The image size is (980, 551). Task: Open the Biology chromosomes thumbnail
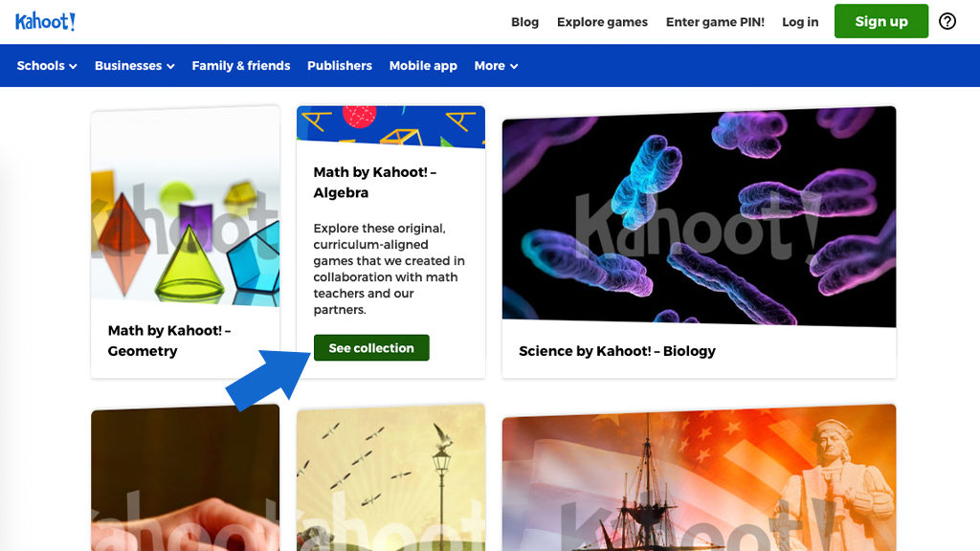(x=699, y=216)
